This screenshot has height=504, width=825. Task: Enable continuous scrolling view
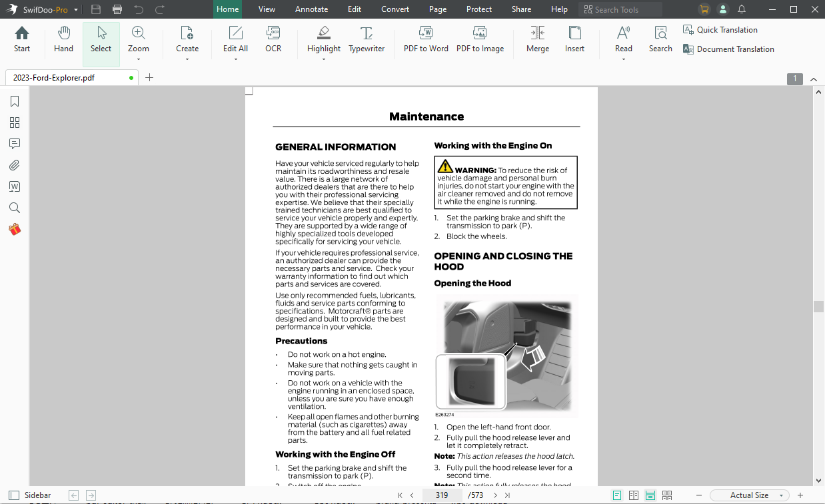[650, 495]
